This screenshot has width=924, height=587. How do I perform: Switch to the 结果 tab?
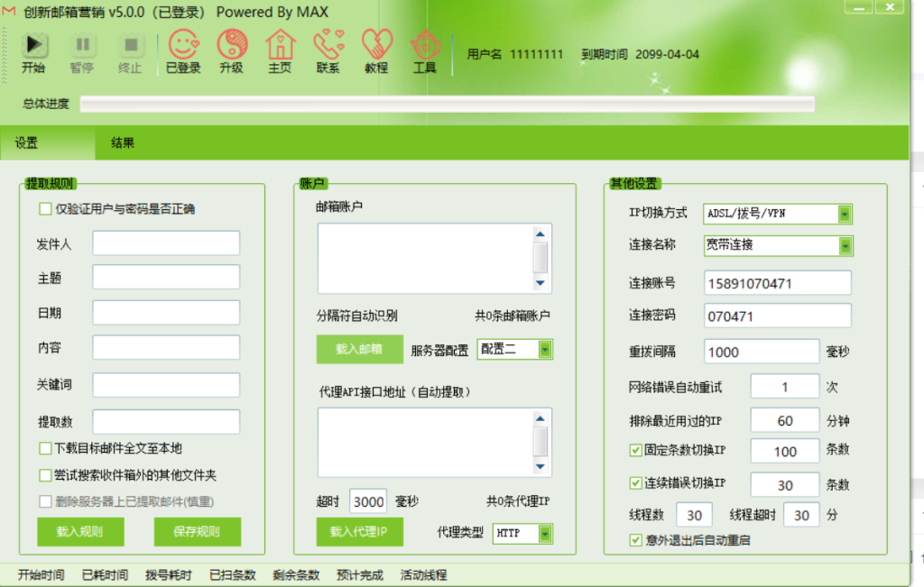point(123,143)
